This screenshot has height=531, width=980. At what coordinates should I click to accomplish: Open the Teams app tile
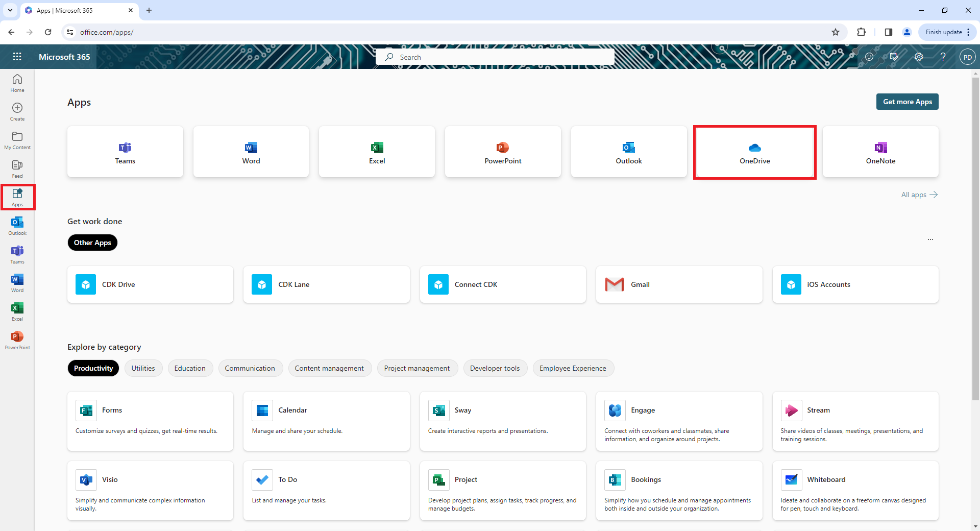click(125, 152)
